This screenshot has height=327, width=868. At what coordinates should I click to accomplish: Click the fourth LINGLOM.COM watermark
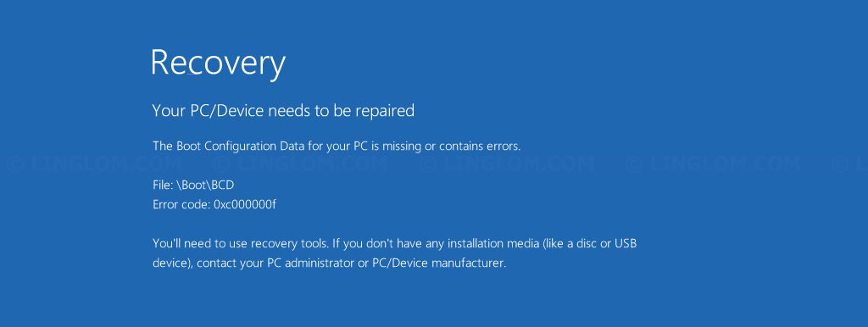[x=713, y=163]
